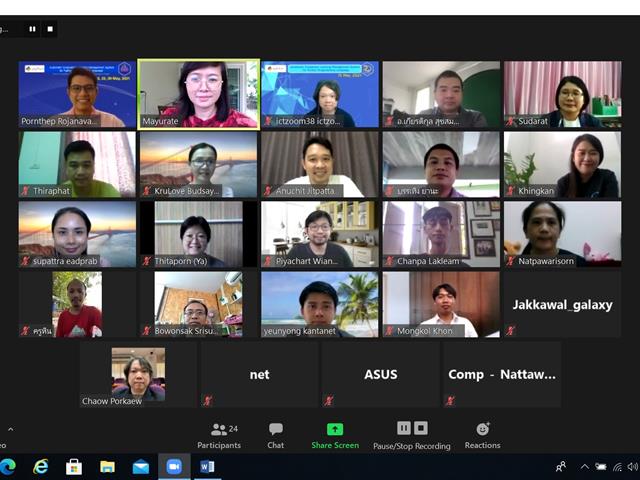
Task: Click the volume speaker tray icon
Action: [633, 467]
